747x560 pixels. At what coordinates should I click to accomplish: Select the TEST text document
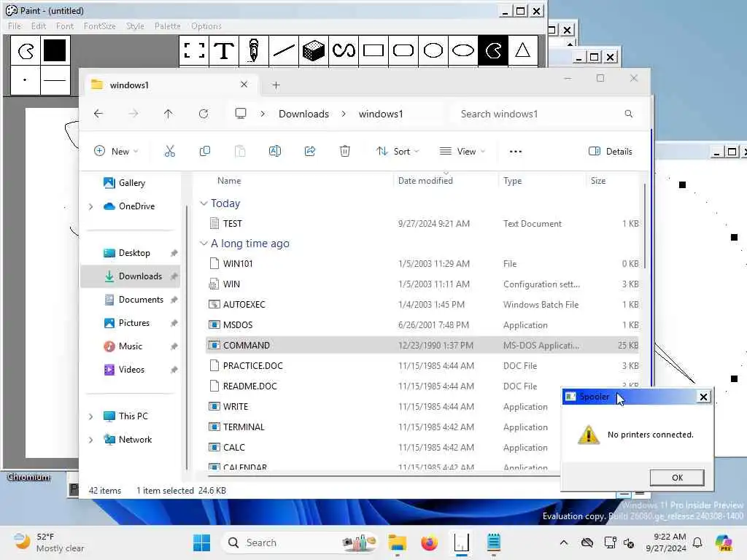423,224
